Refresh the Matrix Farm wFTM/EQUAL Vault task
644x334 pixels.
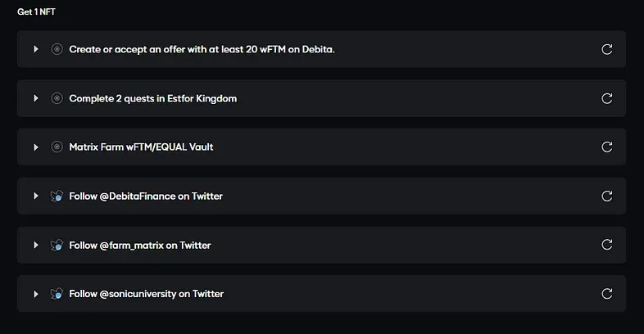point(607,147)
